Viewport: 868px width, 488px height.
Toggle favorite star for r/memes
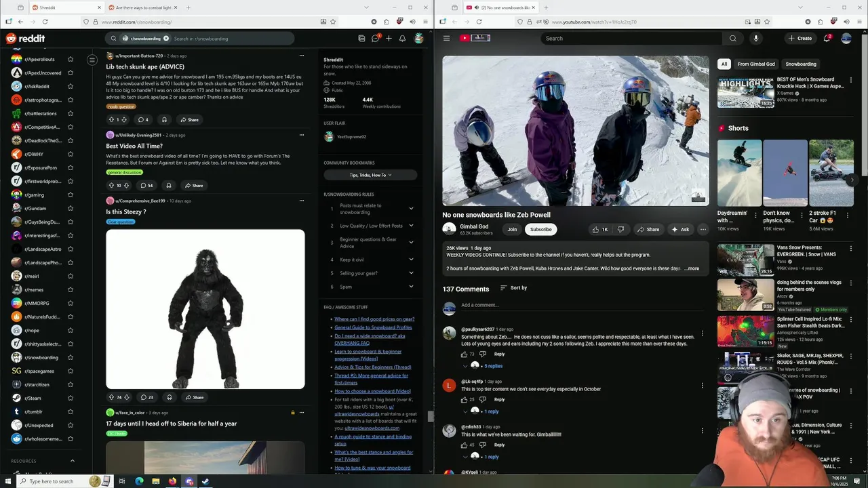coord(70,289)
